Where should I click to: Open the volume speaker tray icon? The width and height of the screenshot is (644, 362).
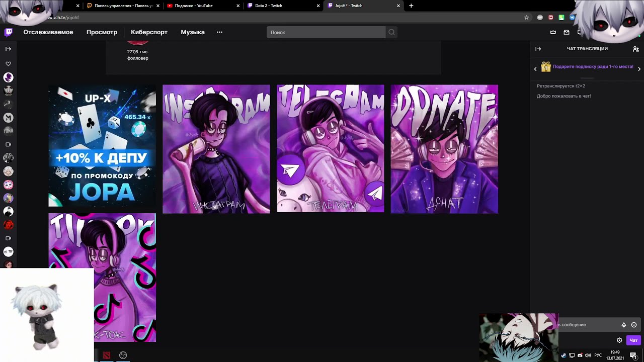[588, 355]
